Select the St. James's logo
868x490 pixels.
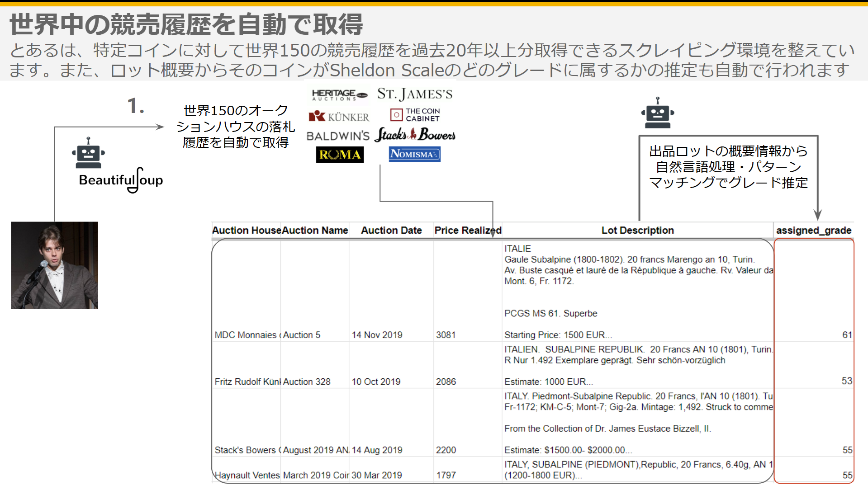coord(415,94)
